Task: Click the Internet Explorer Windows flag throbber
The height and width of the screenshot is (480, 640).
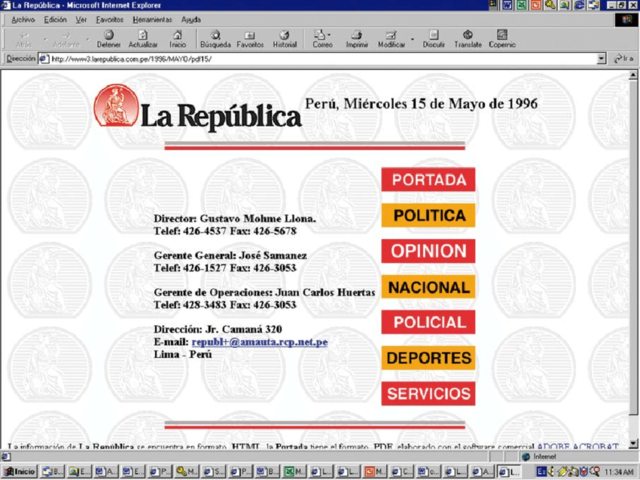Action: pos(626,20)
